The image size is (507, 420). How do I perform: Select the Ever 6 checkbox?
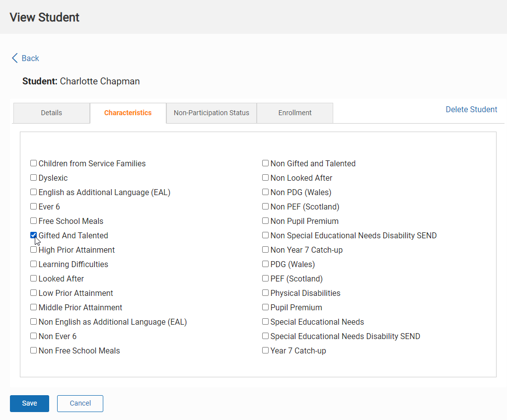33,206
